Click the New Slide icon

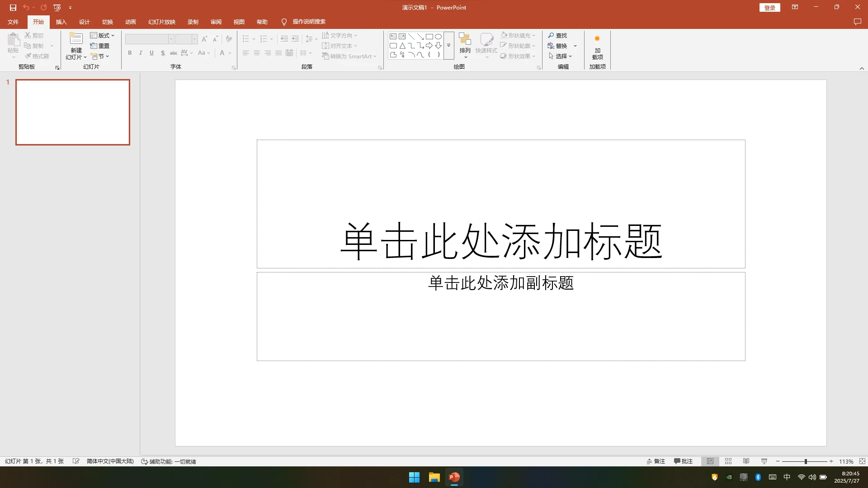click(x=76, y=39)
